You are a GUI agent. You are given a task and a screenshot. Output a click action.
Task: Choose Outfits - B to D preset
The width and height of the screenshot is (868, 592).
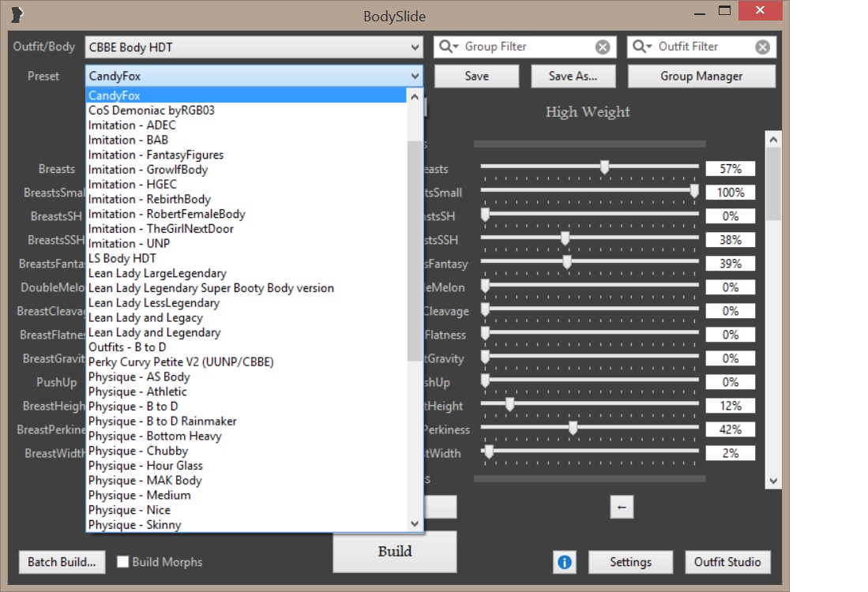coord(246,347)
